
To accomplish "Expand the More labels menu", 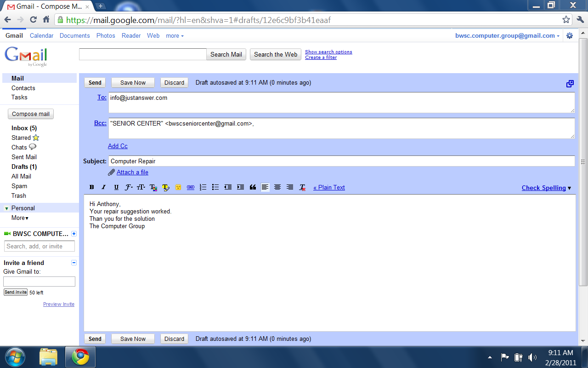I will coord(20,218).
